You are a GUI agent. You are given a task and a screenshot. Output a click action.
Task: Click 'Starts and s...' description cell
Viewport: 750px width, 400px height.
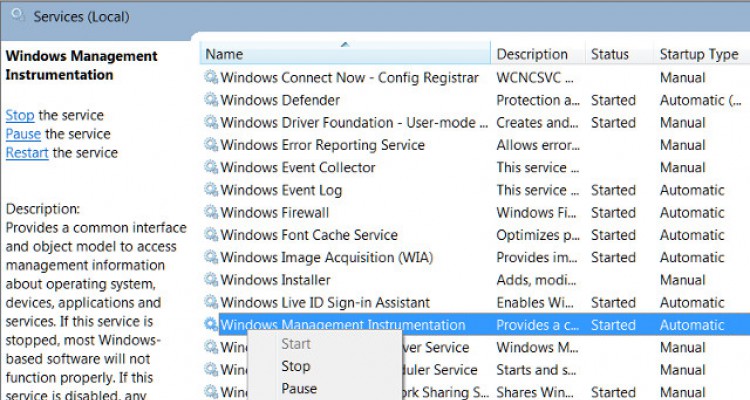pos(536,370)
